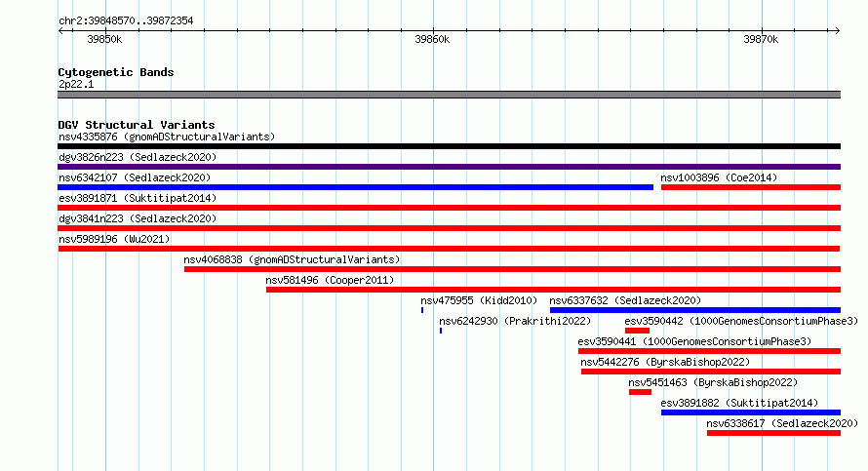Click the red nsv4068838 variant bar
Viewport: 868px width, 471px height.
click(x=513, y=269)
